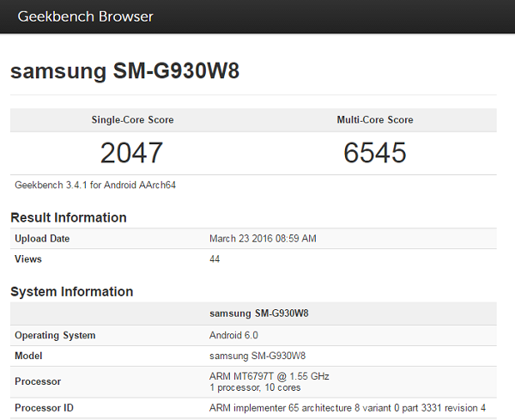Click the views count of 44
This screenshot has width=515, height=420.
coord(215,259)
